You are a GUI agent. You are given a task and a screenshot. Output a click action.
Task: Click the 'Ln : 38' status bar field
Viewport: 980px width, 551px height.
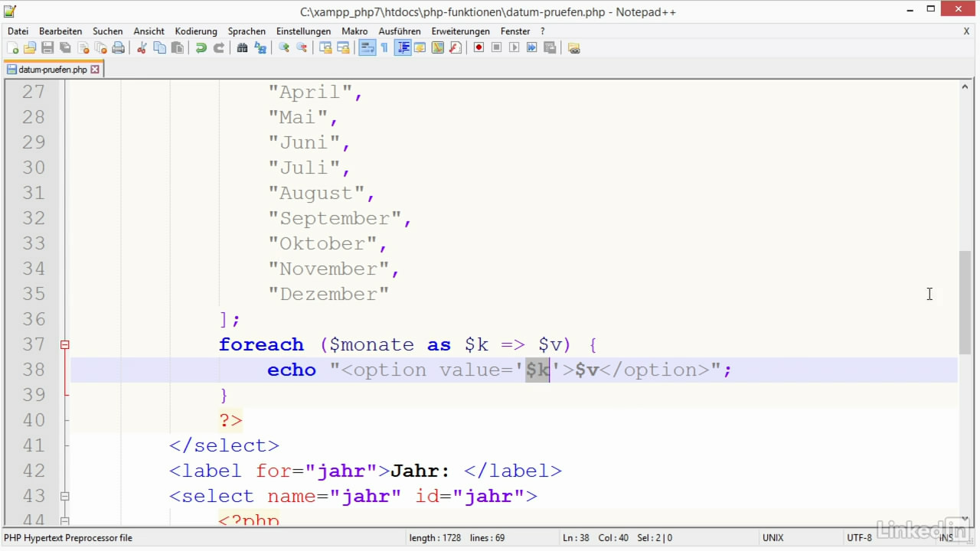tap(576, 538)
